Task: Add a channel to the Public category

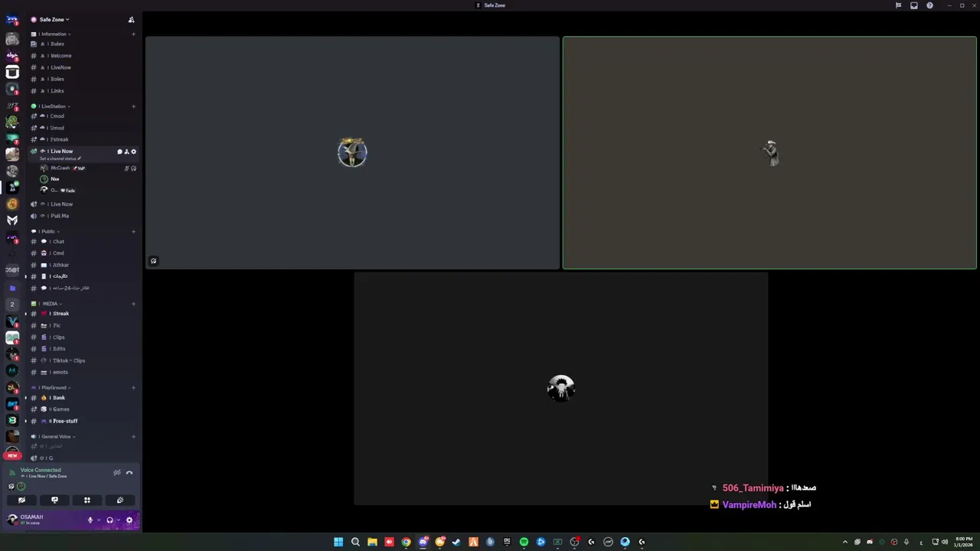Action: point(133,231)
